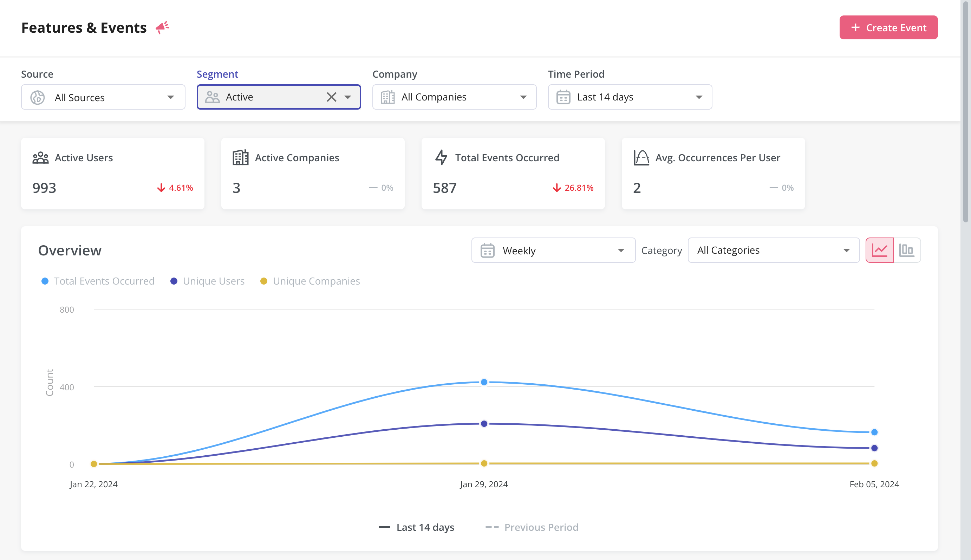This screenshot has width=971, height=560.
Task: Click the Unique Users data point on Jan 29
Action: pyautogui.click(x=484, y=423)
